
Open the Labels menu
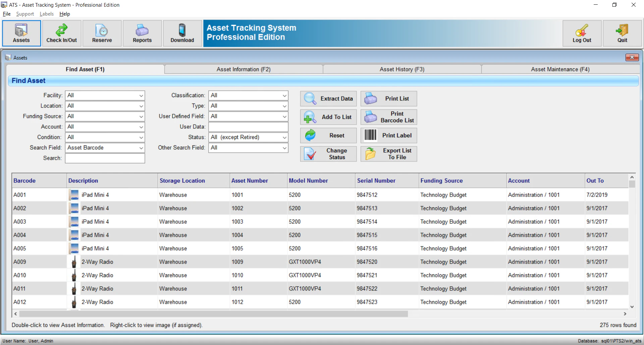click(46, 14)
